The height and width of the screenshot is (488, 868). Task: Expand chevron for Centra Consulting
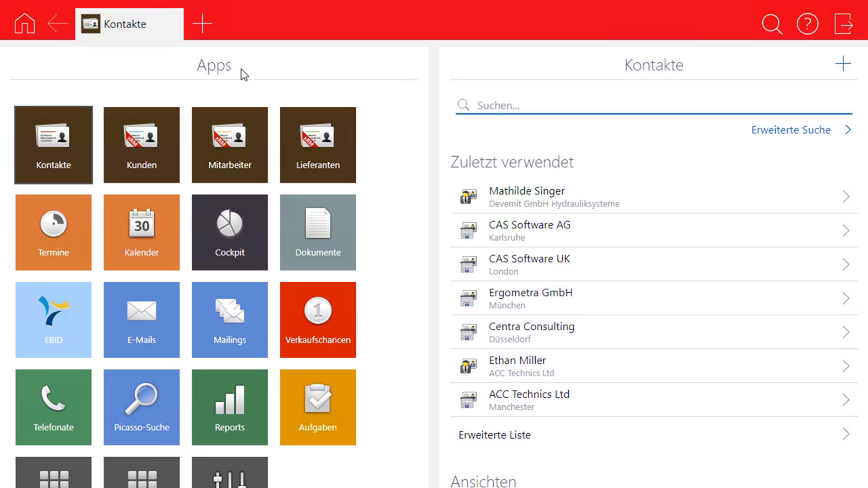846,332
